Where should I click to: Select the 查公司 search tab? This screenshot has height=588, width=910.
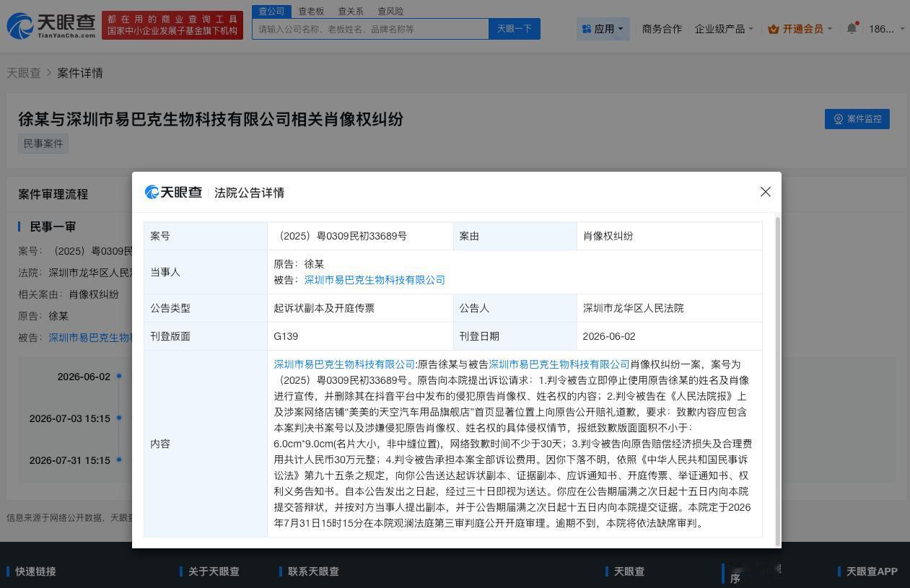[x=272, y=12]
